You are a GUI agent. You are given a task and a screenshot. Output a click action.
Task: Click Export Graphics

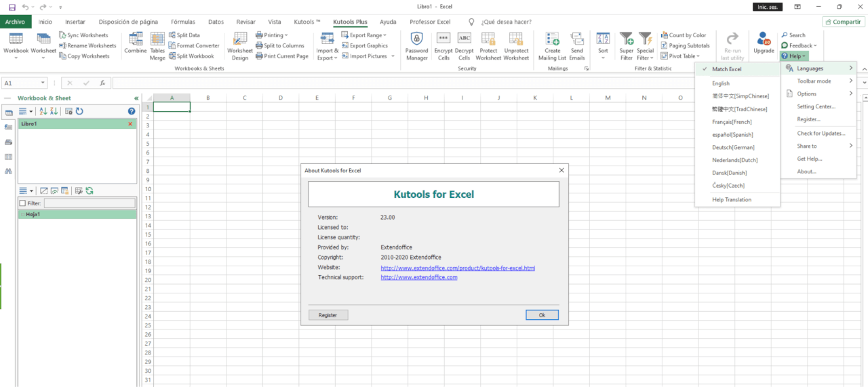point(364,45)
